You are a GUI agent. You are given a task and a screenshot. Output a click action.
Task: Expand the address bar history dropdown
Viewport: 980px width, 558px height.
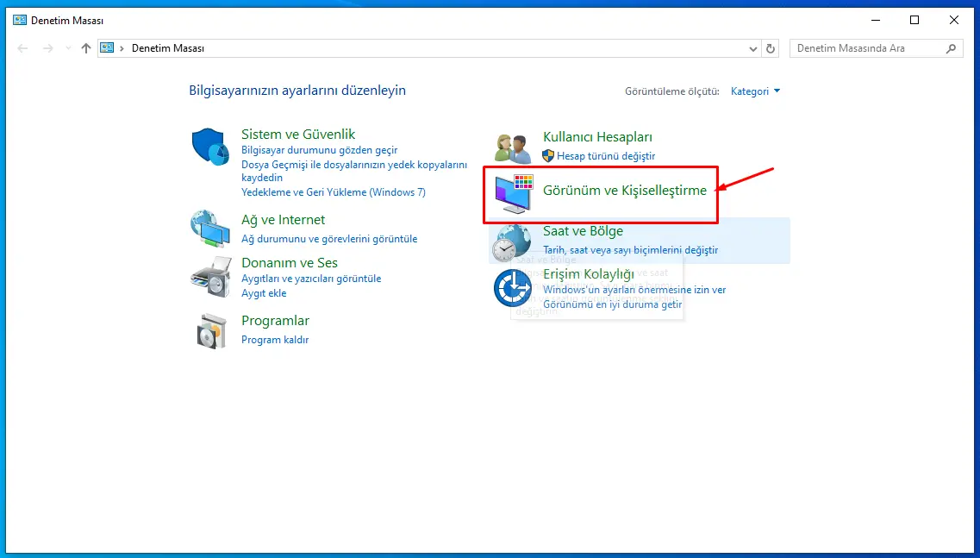tap(753, 49)
